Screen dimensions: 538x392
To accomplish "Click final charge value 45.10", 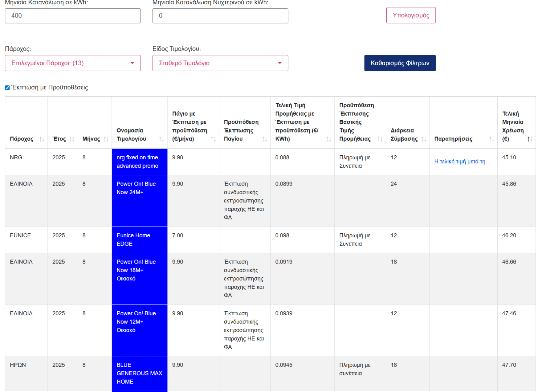I will tap(509, 157).
